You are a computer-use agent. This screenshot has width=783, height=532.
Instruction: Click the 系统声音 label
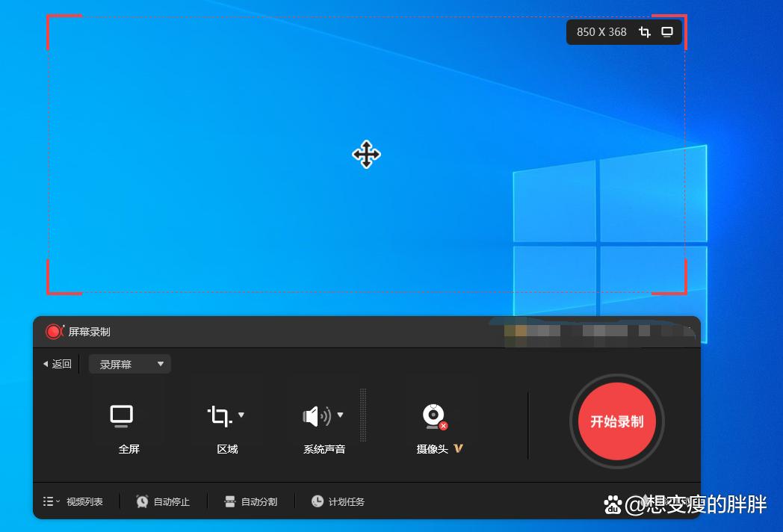coord(324,449)
